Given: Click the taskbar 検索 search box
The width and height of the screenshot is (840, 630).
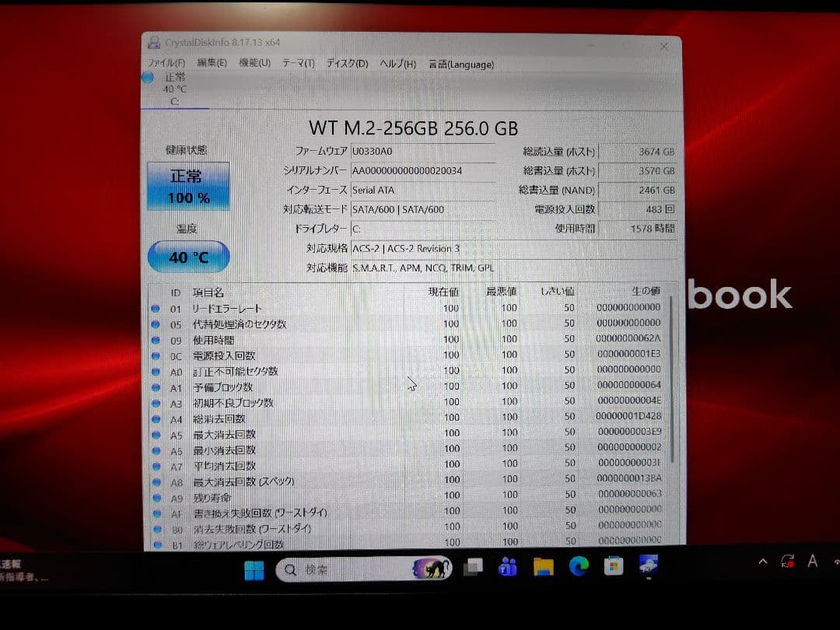Looking at the screenshot, I should click(x=364, y=569).
